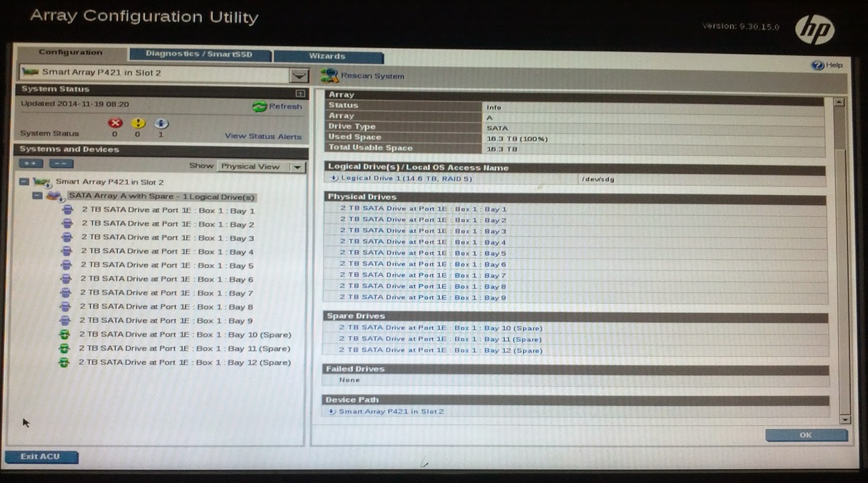
Task: Select SATA Array A with Spare item
Action: click(162, 196)
